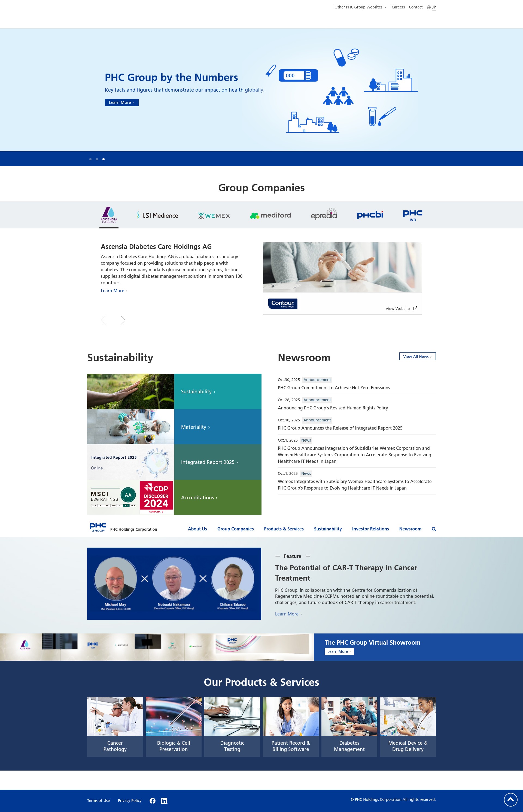
Task: Click Learn More on the Virtual Showroom banner
Action: [x=339, y=651]
